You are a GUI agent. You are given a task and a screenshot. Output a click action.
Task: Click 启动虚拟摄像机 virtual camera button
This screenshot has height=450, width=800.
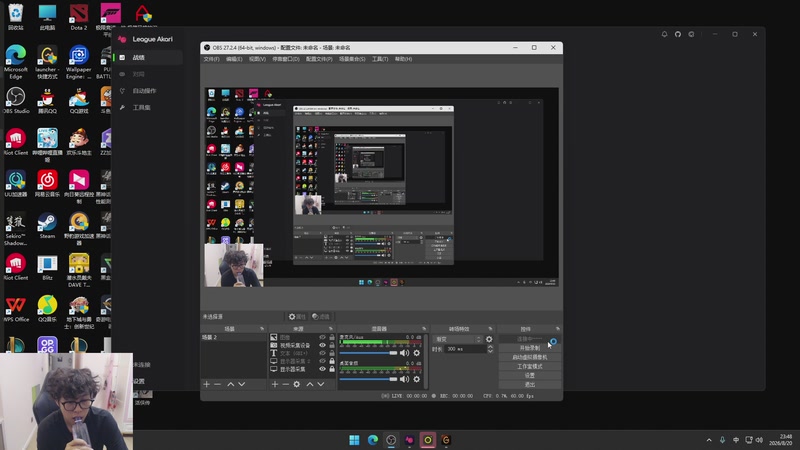[x=530, y=357]
